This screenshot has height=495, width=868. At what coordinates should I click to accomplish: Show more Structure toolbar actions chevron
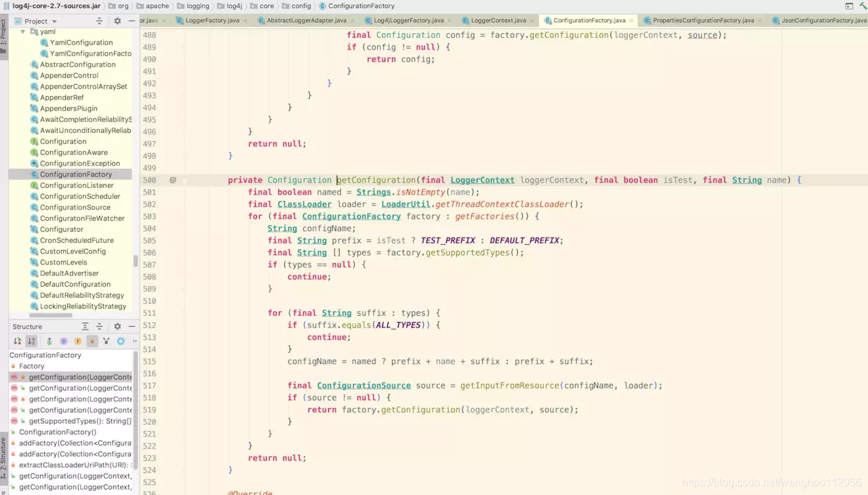134,341
